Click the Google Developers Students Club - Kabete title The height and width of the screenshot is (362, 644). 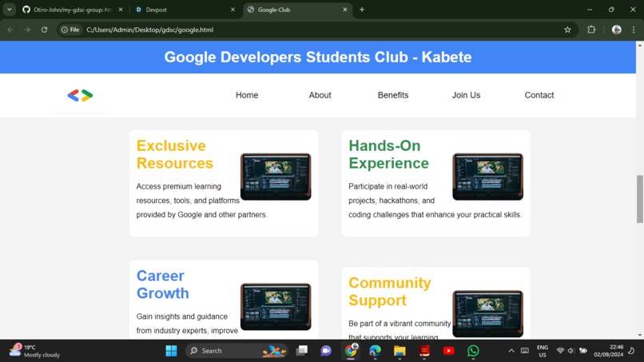(318, 57)
